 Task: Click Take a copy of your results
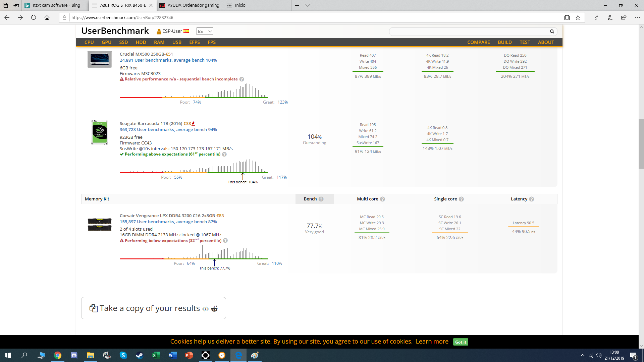(x=154, y=308)
